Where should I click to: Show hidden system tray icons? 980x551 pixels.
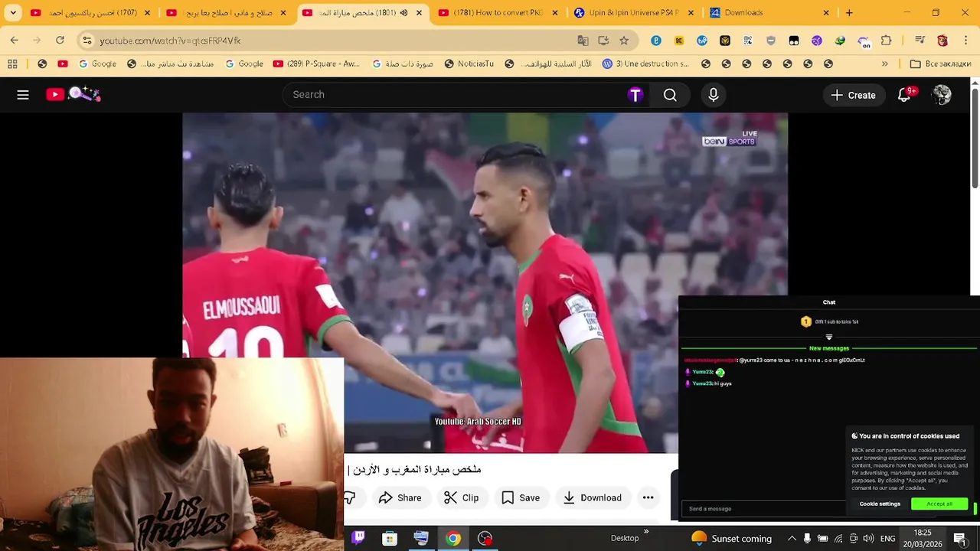[792, 539]
